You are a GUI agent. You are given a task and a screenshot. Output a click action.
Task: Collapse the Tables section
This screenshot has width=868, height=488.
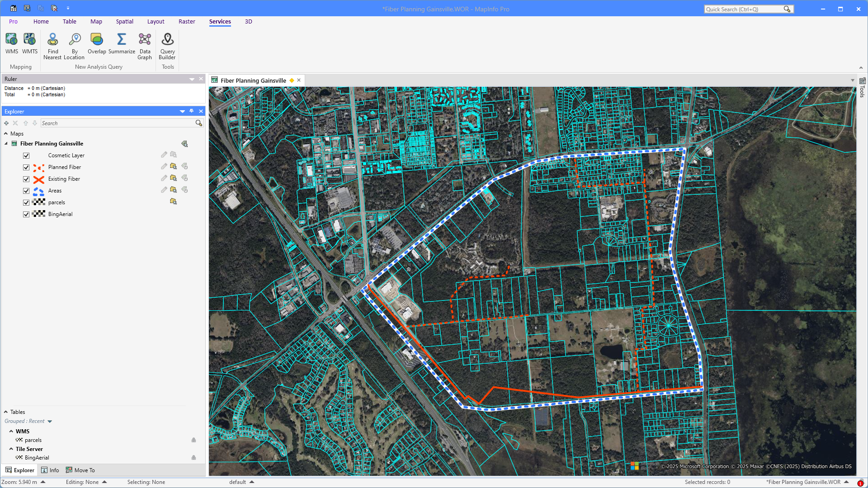pyautogui.click(x=6, y=412)
